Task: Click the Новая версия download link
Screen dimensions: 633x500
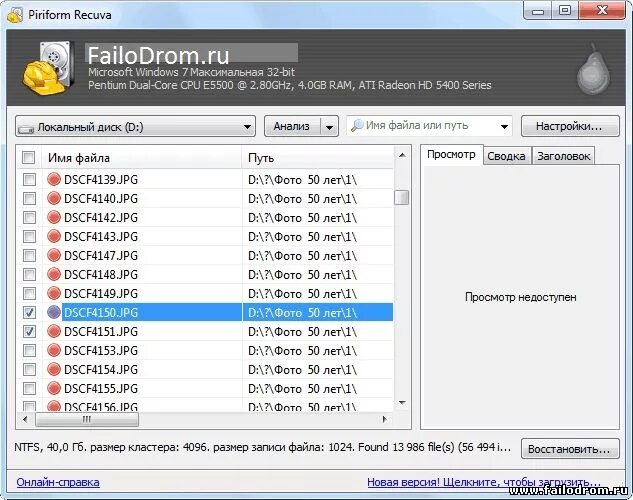Action: pyautogui.click(x=484, y=482)
